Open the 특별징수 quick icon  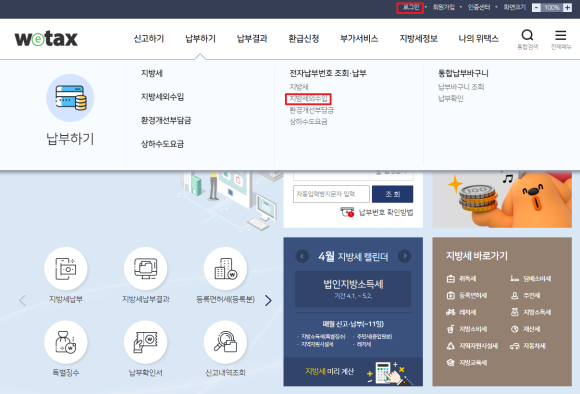66,349
